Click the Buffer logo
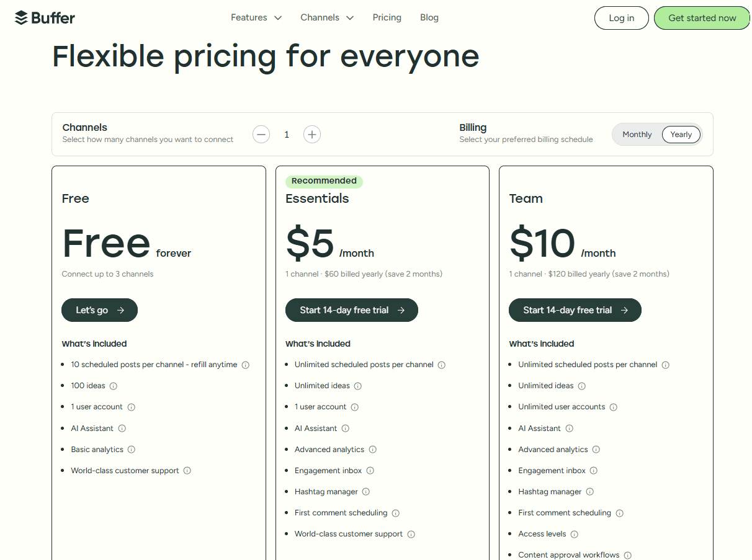Viewport: 752px width, 560px height. click(44, 17)
